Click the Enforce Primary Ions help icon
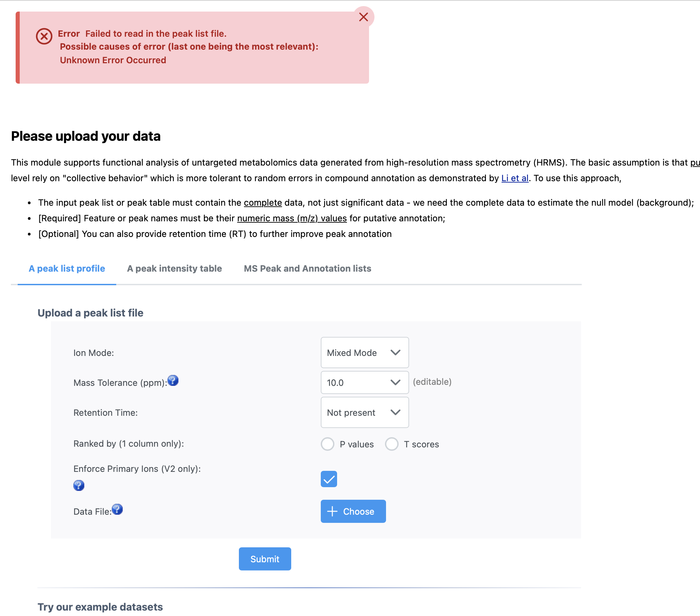Viewport: 700px width, 616px height. [x=79, y=485]
